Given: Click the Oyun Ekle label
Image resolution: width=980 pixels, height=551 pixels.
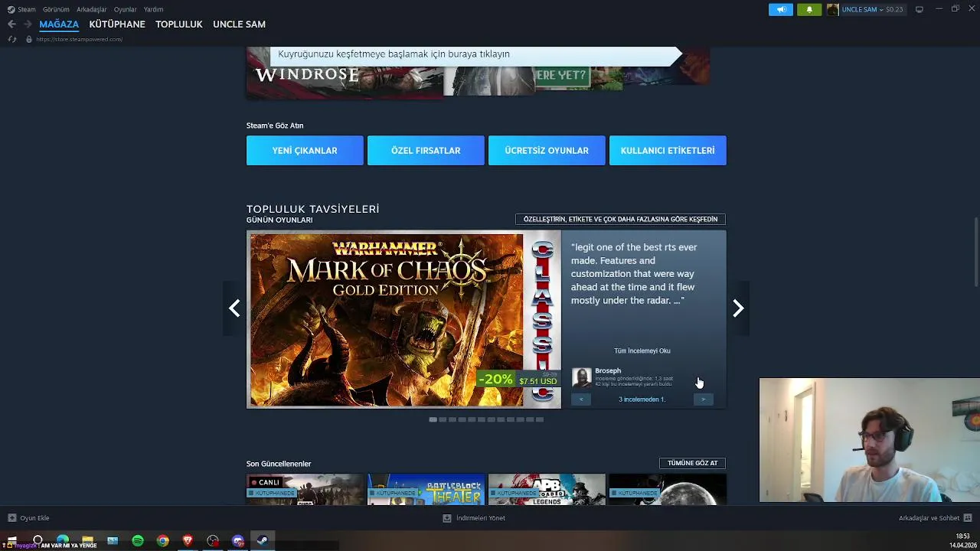Looking at the screenshot, I should click(x=34, y=518).
